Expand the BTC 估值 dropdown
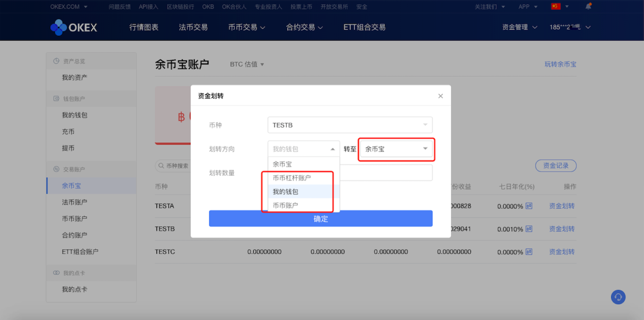The width and height of the screenshot is (644, 320). coord(247,64)
